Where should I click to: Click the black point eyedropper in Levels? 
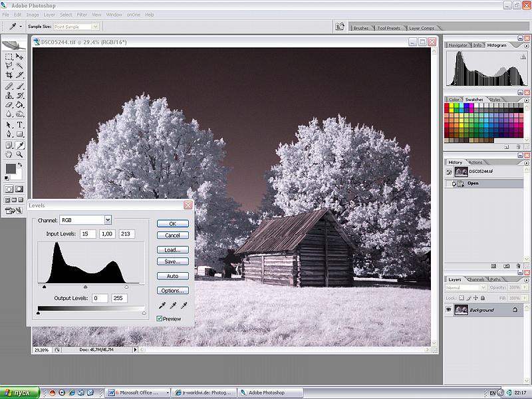[162, 305]
